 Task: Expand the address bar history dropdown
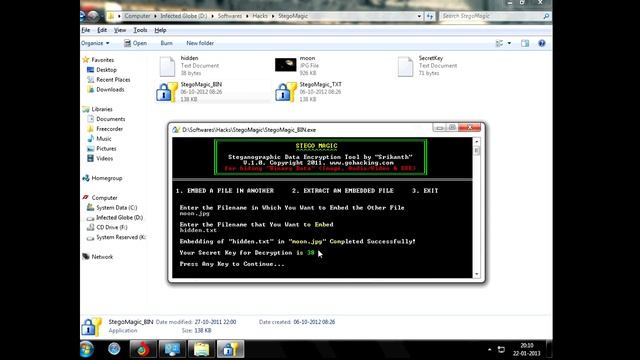(419, 16)
